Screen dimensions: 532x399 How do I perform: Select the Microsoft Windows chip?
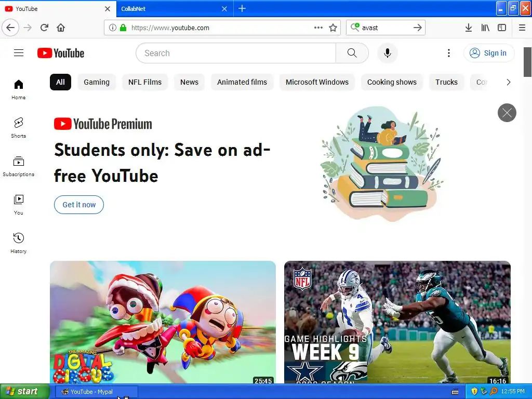tap(317, 82)
